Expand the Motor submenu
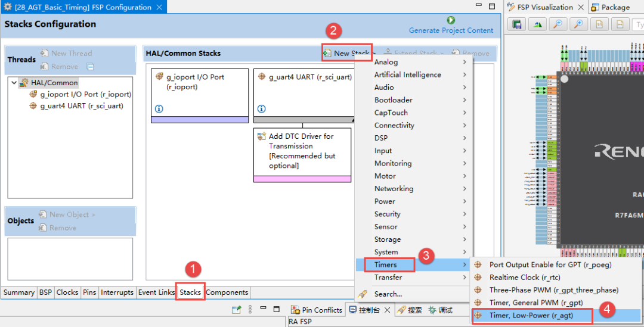This screenshot has height=327, width=644. tap(464, 176)
